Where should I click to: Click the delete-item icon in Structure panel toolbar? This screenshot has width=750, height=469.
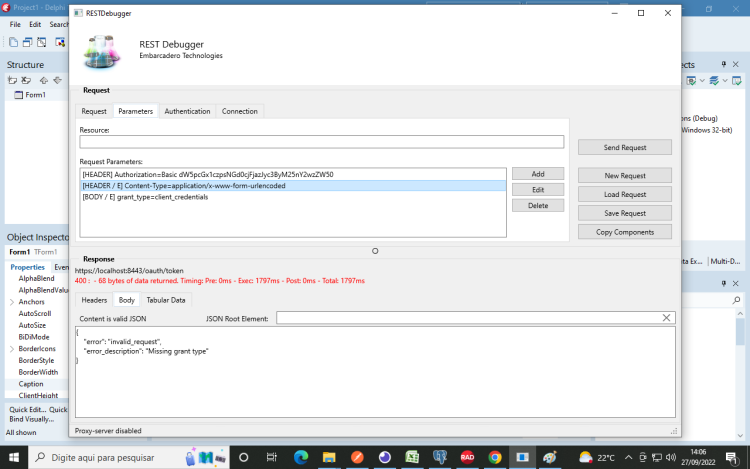[26, 80]
